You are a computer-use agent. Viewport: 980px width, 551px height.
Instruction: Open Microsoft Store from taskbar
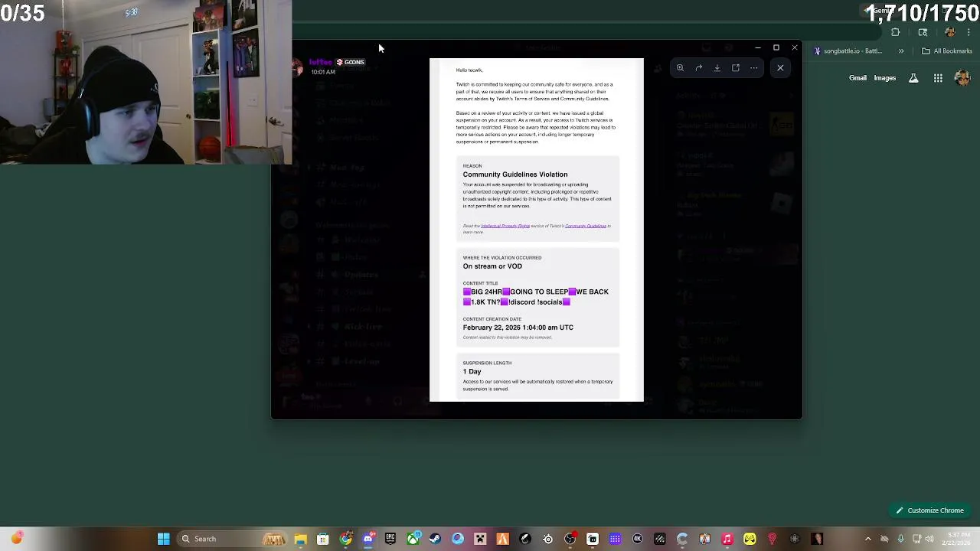tap(322, 539)
